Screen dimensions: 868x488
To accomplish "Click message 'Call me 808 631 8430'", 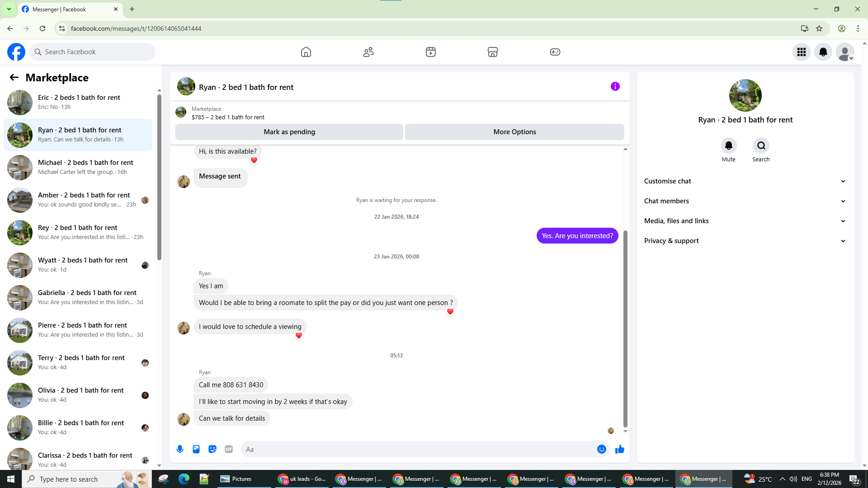I will pos(231,385).
